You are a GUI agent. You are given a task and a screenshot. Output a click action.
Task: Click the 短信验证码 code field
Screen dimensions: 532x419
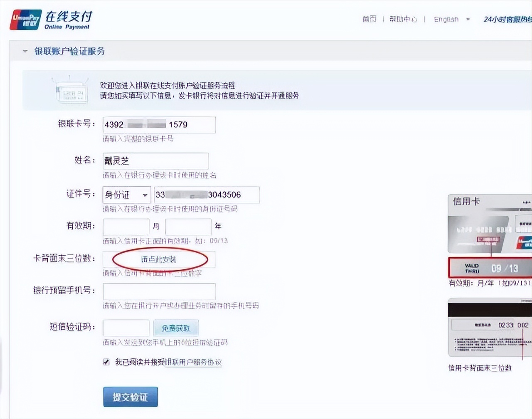[x=126, y=328]
